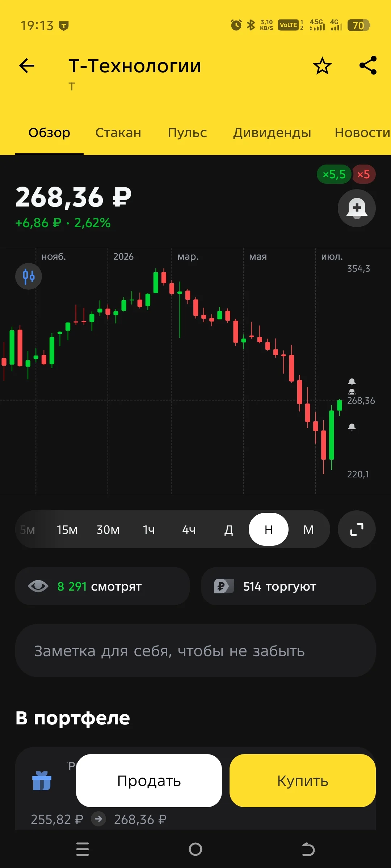Tap the 8 291 смотрят chip
391x868 pixels.
pyautogui.click(x=102, y=586)
